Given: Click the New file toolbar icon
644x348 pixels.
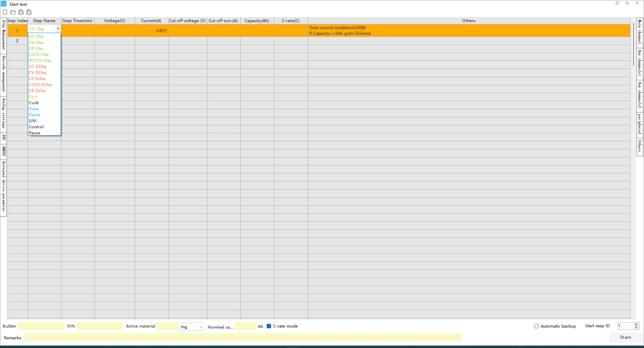Looking at the screenshot, I should (5, 12).
